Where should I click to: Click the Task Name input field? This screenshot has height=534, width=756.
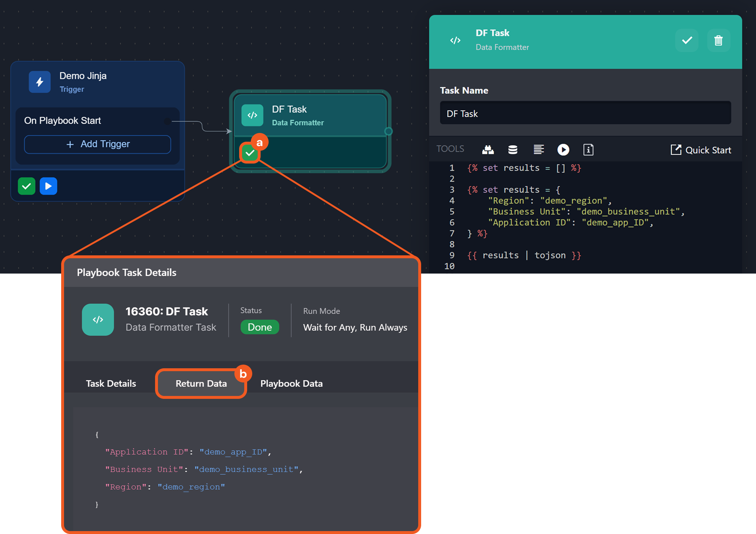tap(585, 114)
